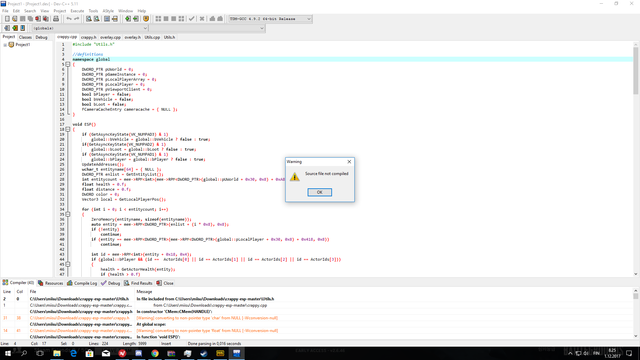The width and height of the screenshot is (640, 360).
Task: Collapse the namespace global fold marker
Action: point(68,64)
